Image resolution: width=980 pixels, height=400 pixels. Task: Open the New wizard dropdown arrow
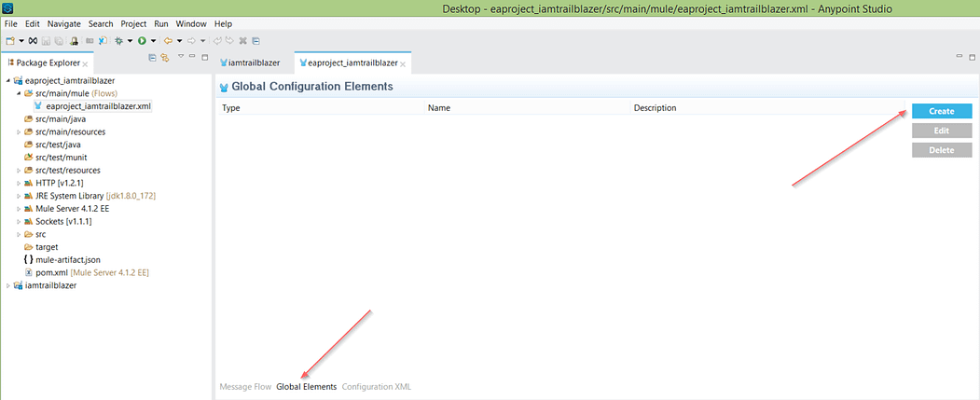point(21,41)
